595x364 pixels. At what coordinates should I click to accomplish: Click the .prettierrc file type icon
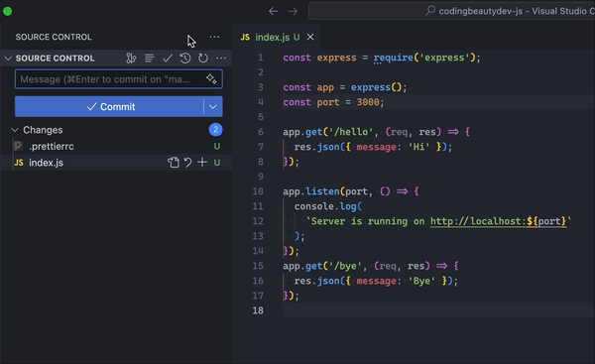click(x=18, y=146)
